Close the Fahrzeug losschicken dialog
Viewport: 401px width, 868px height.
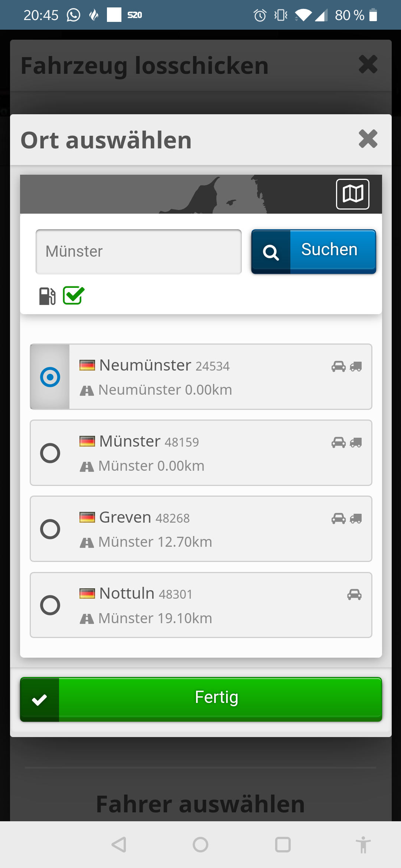(x=368, y=65)
